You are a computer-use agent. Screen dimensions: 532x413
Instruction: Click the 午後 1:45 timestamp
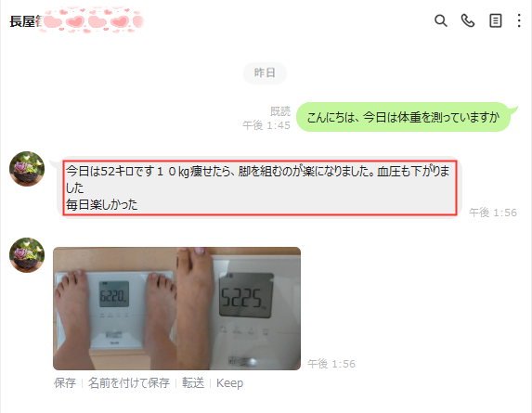click(x=266, y=125)
